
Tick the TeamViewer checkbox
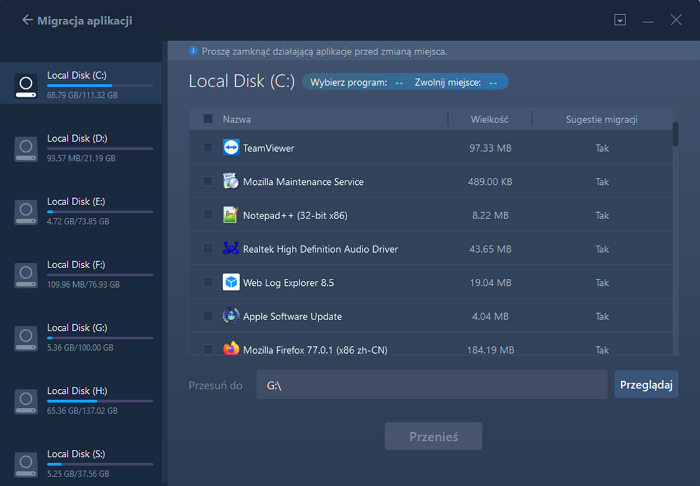(x=208, y=147)
